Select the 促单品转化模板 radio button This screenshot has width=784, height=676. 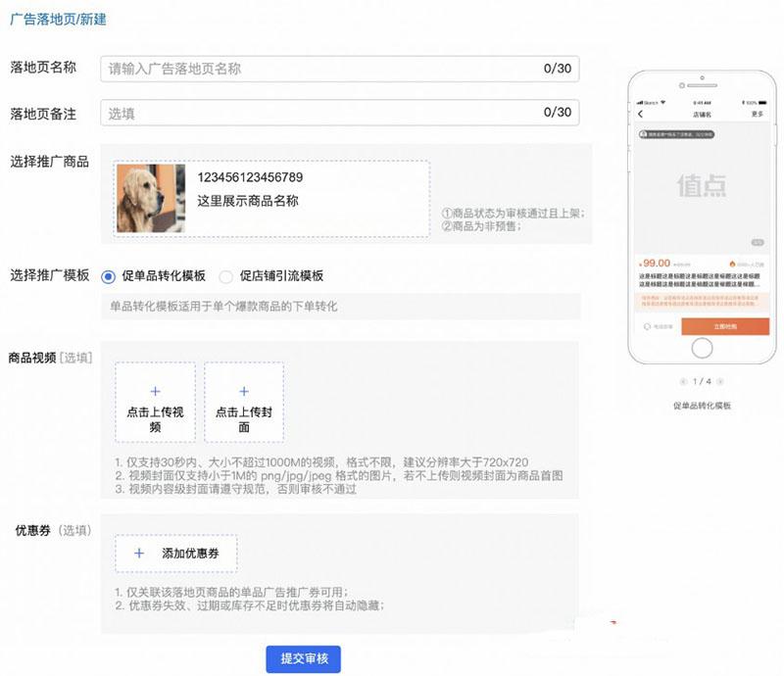108,276
